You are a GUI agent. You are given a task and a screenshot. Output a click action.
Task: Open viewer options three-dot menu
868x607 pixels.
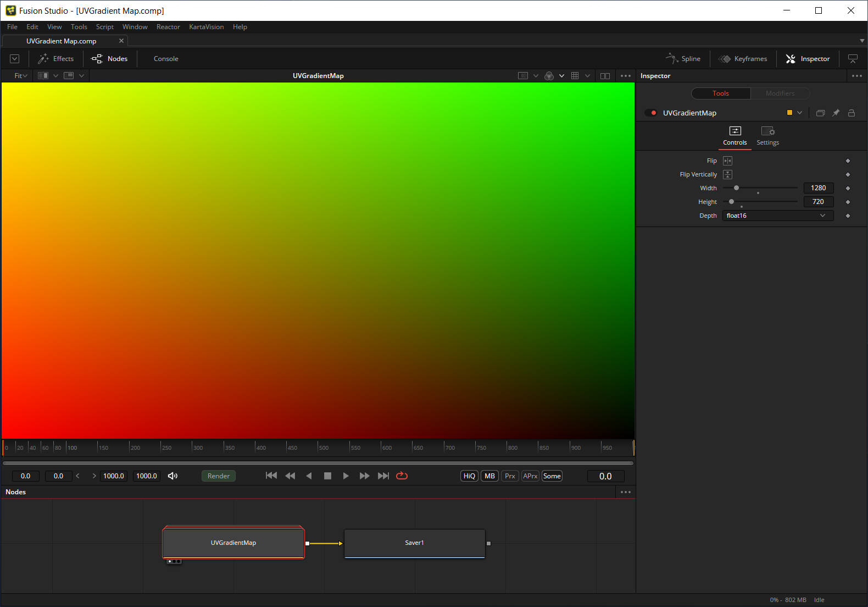tap(626, 76)
